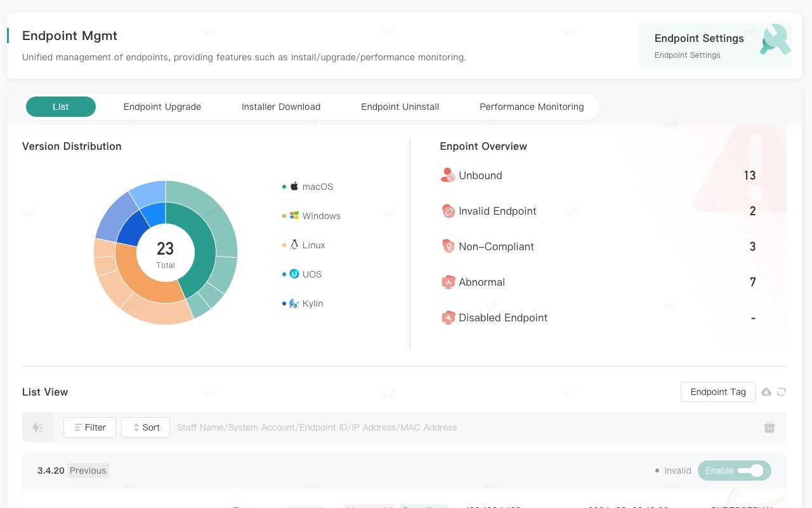Toggle Windows series in chart legend
The width and height of the screenshot is (812, 508).
click(311, 216)
